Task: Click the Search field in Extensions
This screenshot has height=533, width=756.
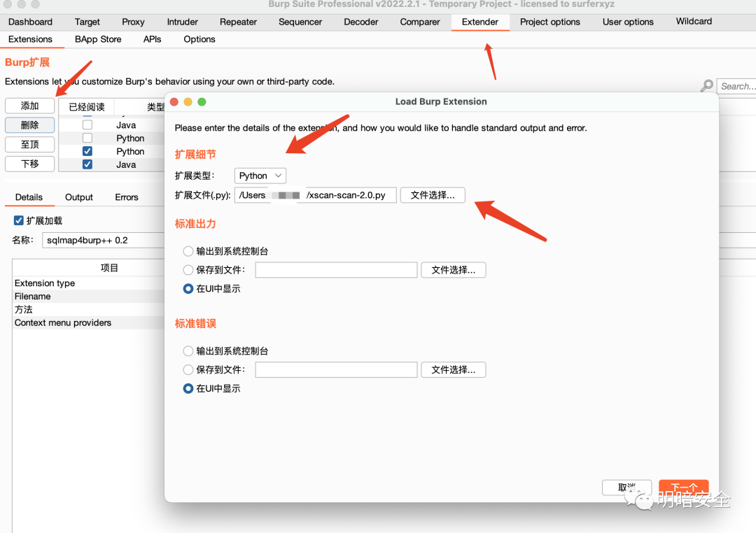Action: 736,86
